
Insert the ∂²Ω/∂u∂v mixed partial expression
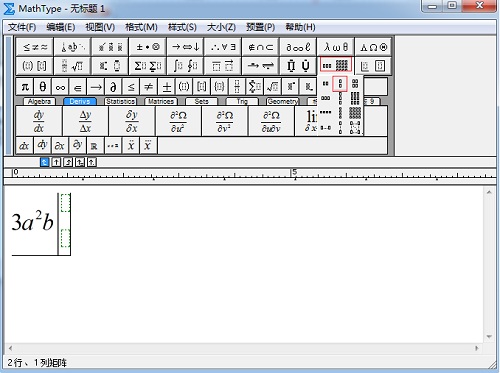tap(271, 121)
